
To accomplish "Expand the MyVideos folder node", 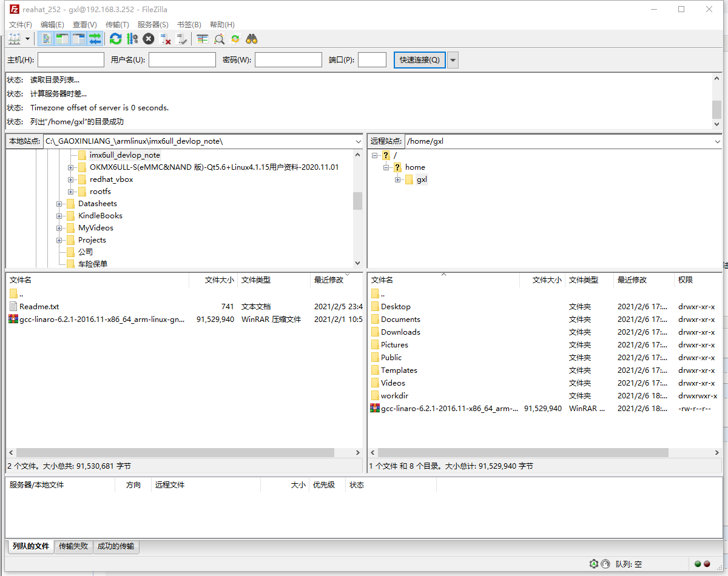I will pyautogui.click(x=59, y=228).
